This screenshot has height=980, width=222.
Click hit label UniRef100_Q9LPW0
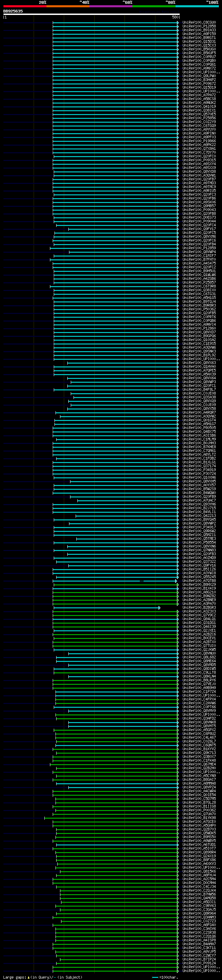point(199,76)
